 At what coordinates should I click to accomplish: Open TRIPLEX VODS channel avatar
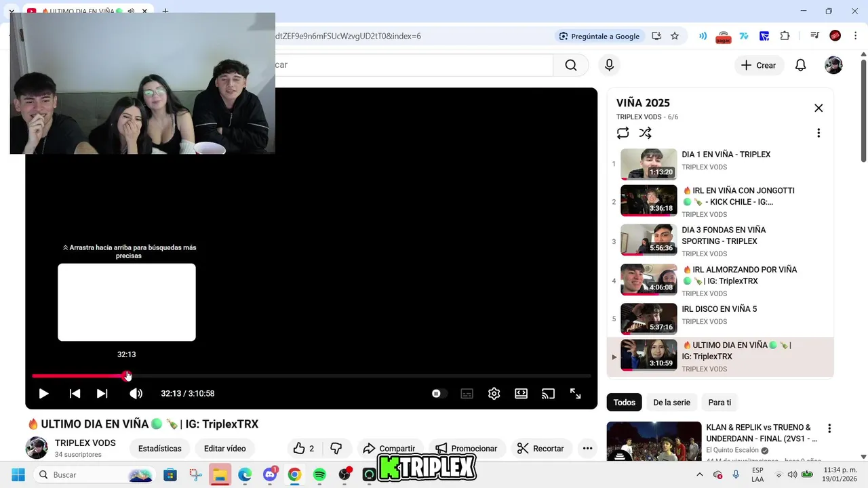(x=37, y=448)
